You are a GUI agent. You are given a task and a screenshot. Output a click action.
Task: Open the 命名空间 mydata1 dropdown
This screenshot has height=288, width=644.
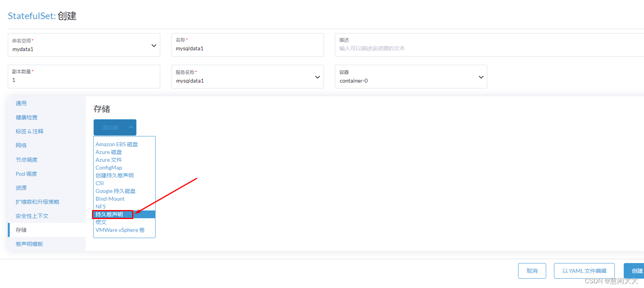coord(84,45)
